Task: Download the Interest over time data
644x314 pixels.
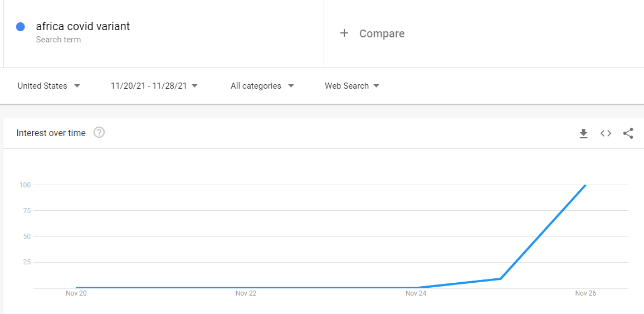Action: 583,133
